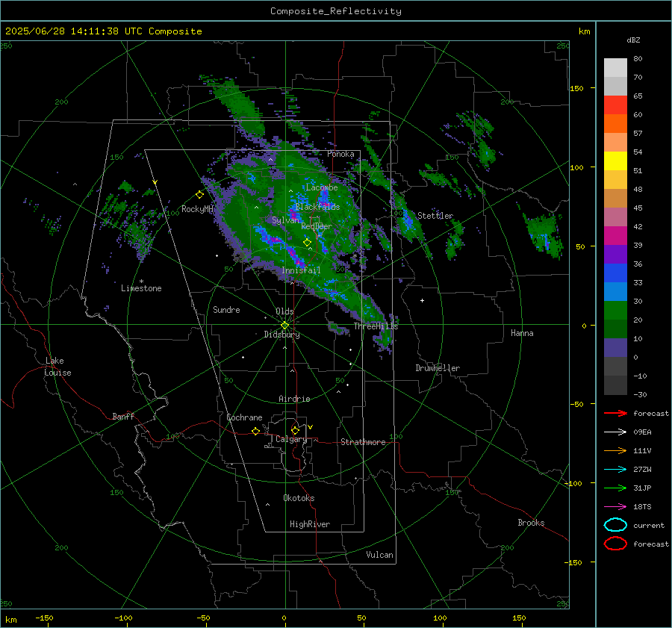The image size is (672, 628).
Task: Click the Innisfail city label
Action: (x=301, y=270)
